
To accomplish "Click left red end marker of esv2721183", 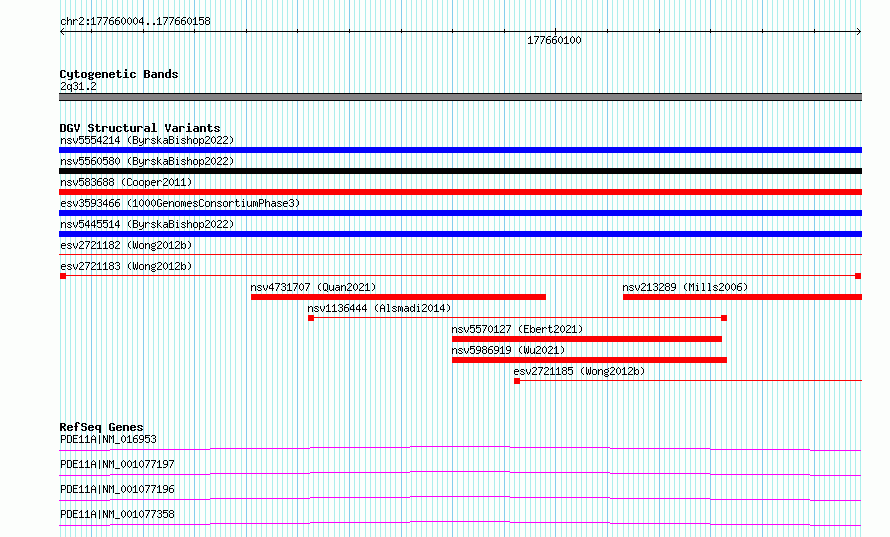I will 63,276.
